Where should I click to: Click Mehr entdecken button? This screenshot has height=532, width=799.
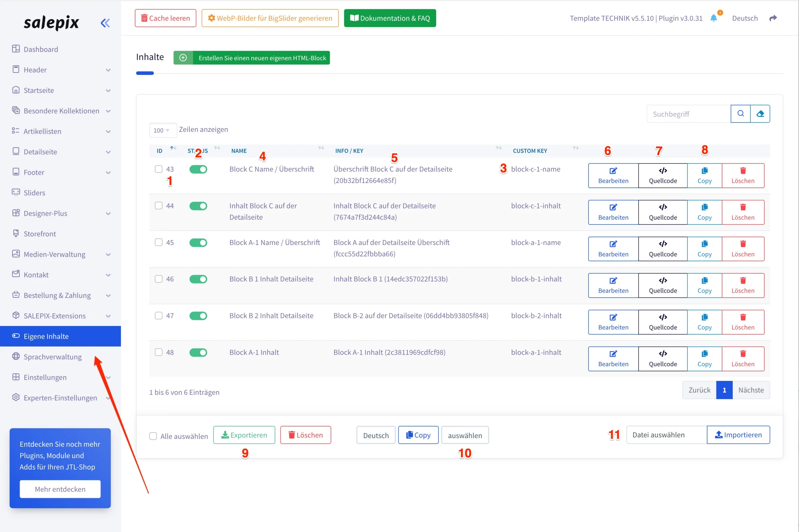click(60, 489)
